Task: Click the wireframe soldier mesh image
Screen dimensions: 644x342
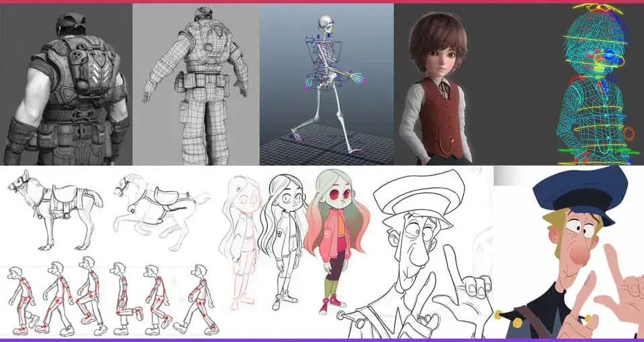Action: 196,84
